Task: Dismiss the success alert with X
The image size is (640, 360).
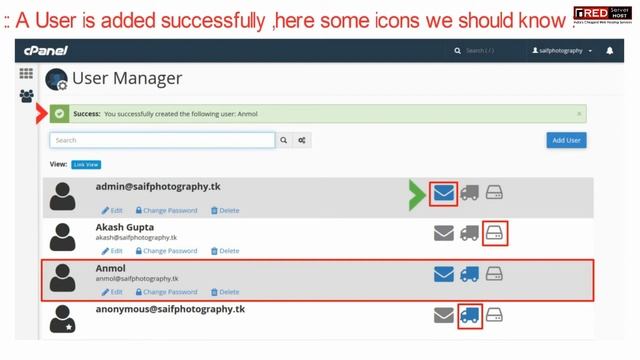Action: pyautogui.click(x=579, y=114)
